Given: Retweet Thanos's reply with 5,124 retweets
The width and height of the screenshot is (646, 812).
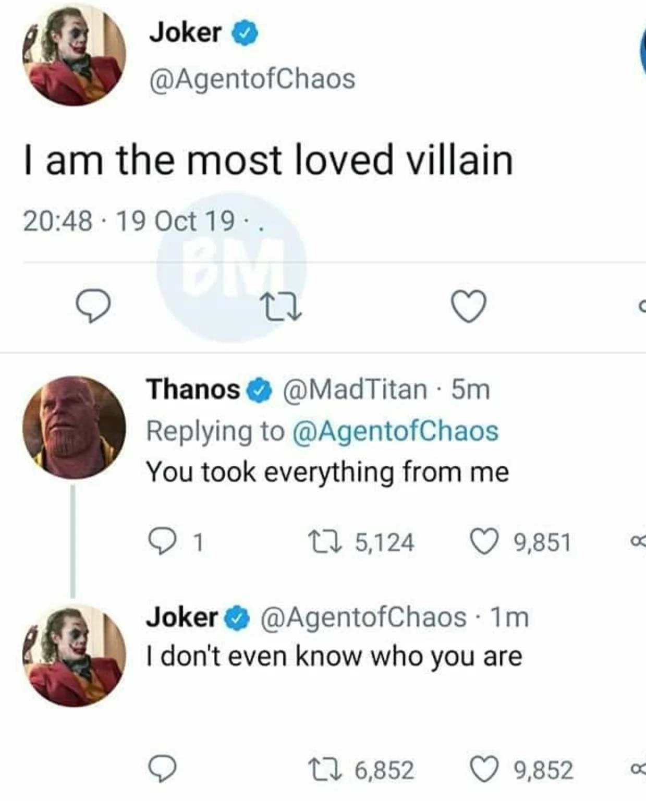Looking at the screenshot, I should 324,541.
